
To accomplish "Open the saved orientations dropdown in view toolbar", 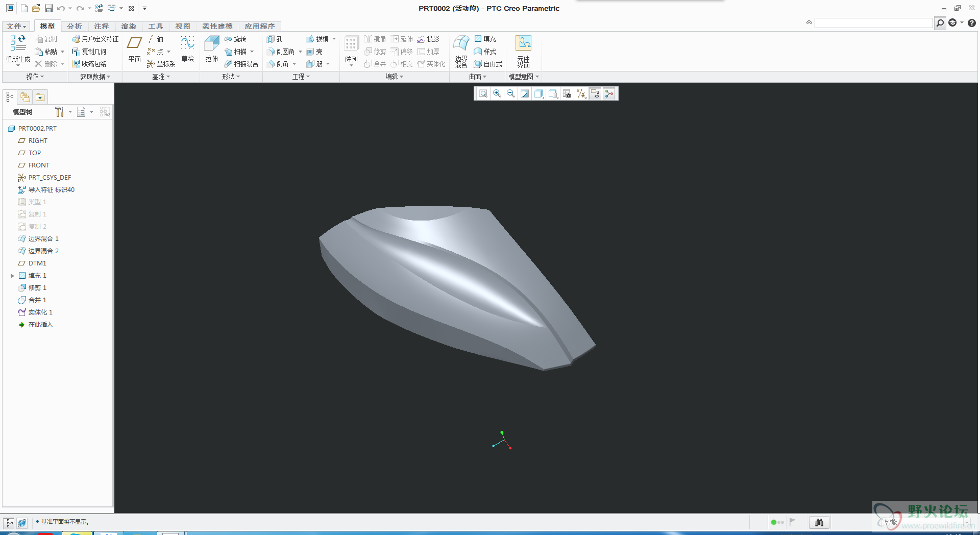I will click(553, 93).
